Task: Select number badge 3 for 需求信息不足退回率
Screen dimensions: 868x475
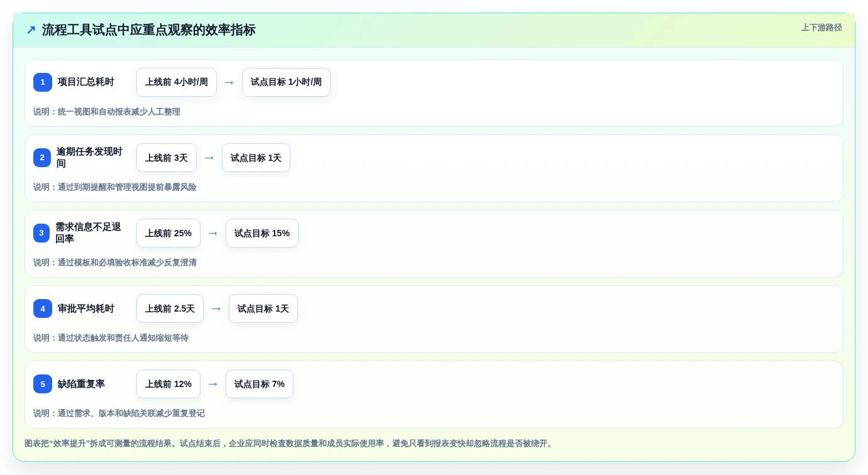Action: coord(41,233)
